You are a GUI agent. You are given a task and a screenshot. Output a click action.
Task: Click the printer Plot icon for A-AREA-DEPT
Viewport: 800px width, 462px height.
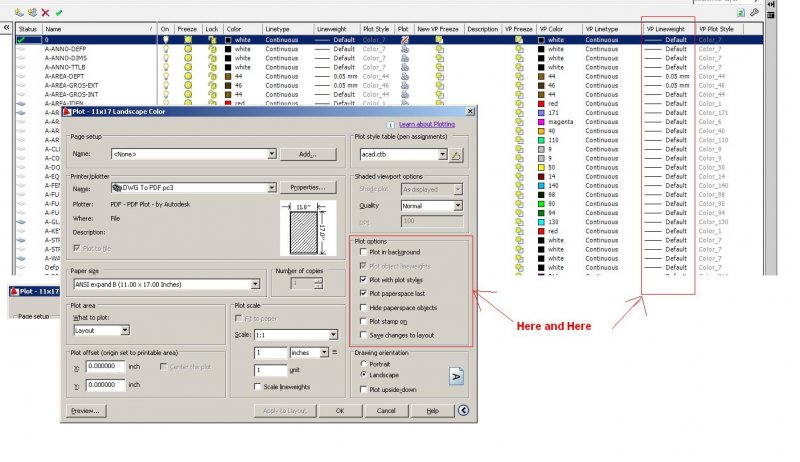(x=402, y=75)
